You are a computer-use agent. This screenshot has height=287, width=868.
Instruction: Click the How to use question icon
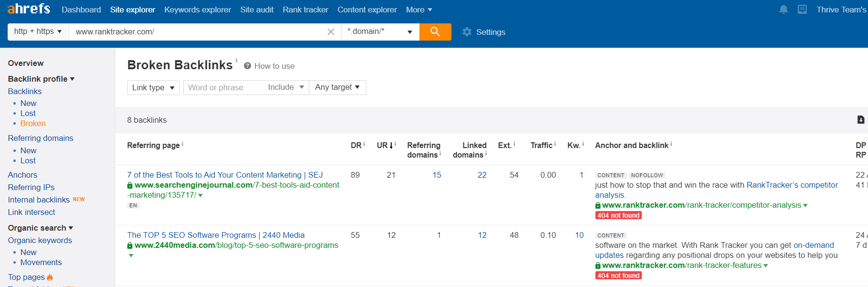pyautogui.click(x=247, y=66)
